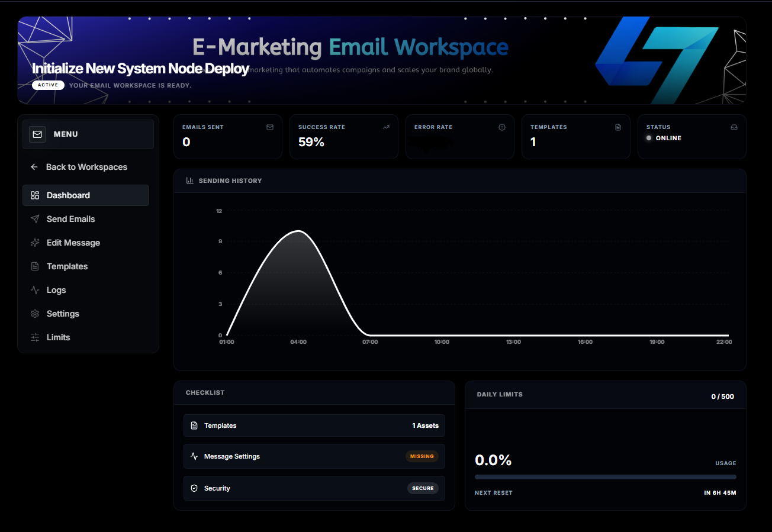This screenshot has height=532, width=772.
Task: Open Logs via the activity waveform icon
Action: 35,290
